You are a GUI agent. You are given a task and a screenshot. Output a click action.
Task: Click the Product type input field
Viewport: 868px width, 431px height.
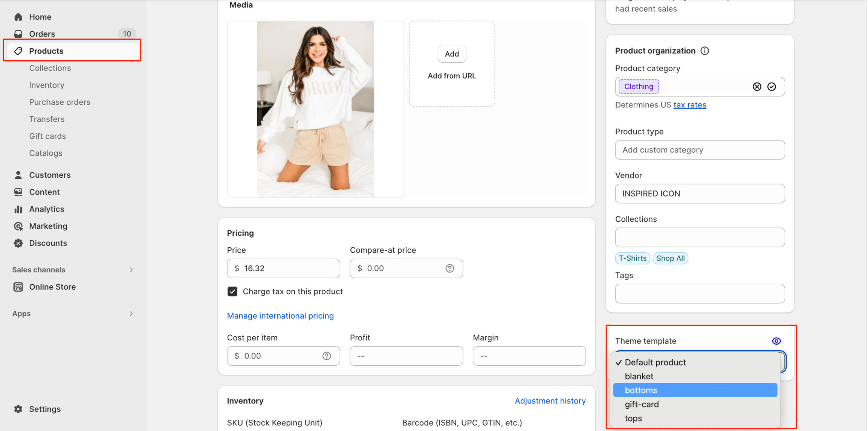pyautogui.click(x=700, y=150)
